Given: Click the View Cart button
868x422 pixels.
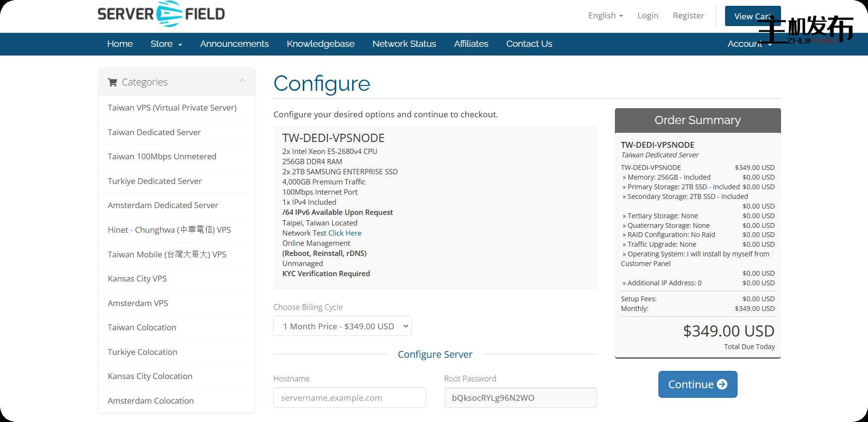Looking at the screenshot, I should 752,16.
